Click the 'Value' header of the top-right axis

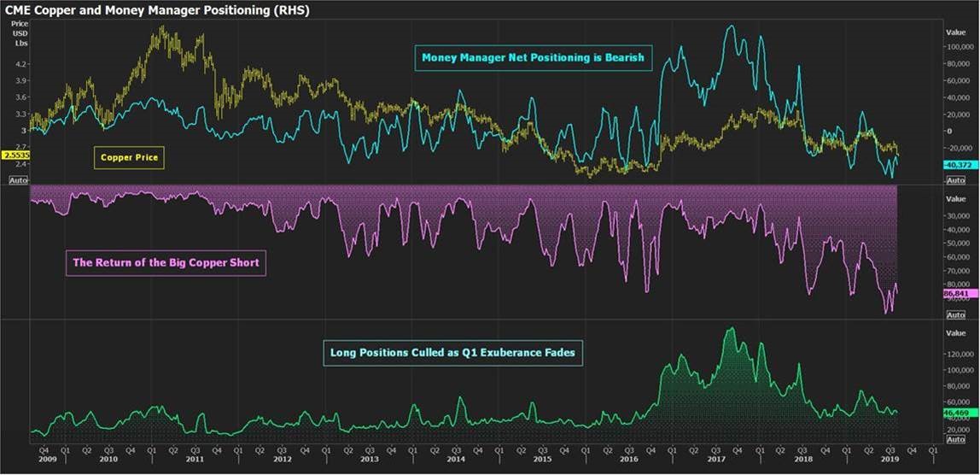(x=955, y=31)
